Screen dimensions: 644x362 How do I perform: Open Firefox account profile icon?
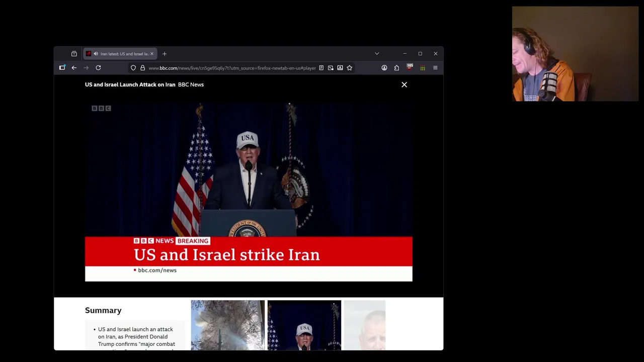pos(384,68)
